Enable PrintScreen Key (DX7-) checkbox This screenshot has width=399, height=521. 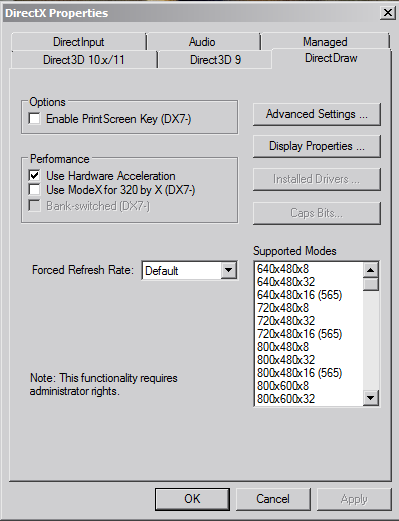(35, 119)
